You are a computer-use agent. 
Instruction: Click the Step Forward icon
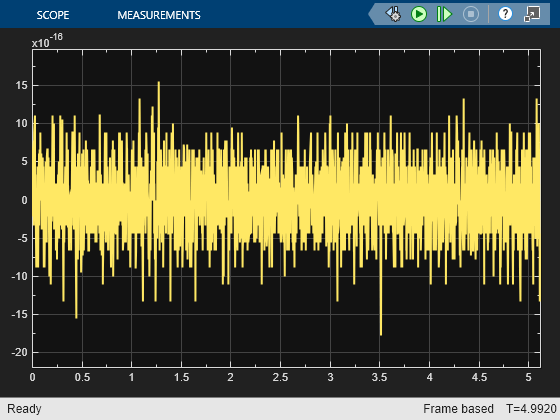pyautogui.click(x=444, y=14)
